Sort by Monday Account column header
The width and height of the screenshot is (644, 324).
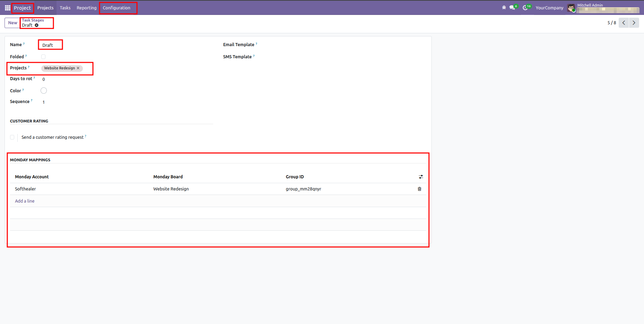(32, 177)
